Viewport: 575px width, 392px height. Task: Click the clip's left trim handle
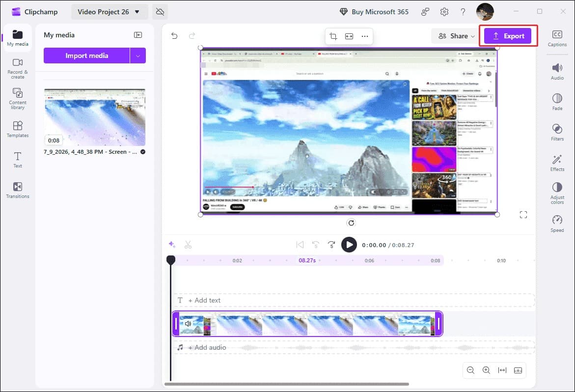point(176,324)
